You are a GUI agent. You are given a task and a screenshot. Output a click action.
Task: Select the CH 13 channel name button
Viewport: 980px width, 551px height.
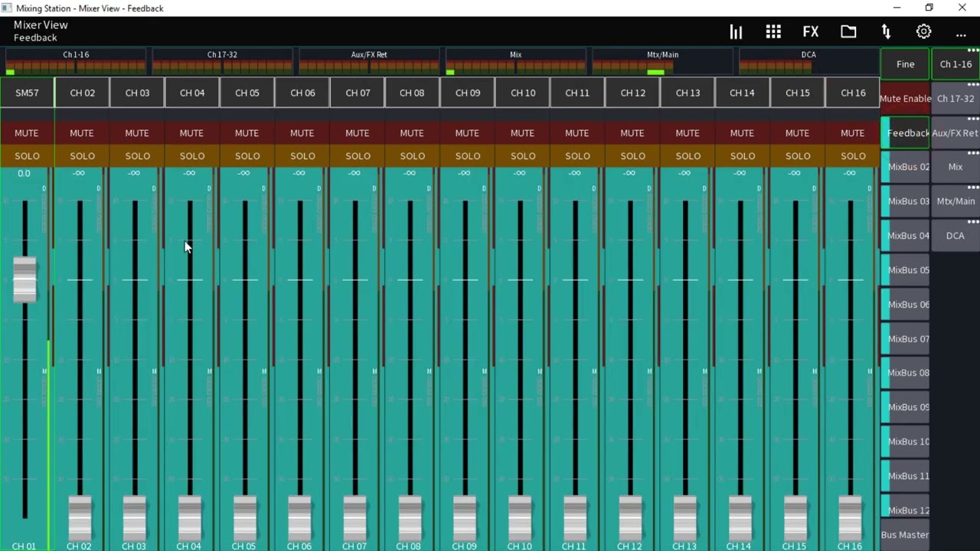click(688, 93)
